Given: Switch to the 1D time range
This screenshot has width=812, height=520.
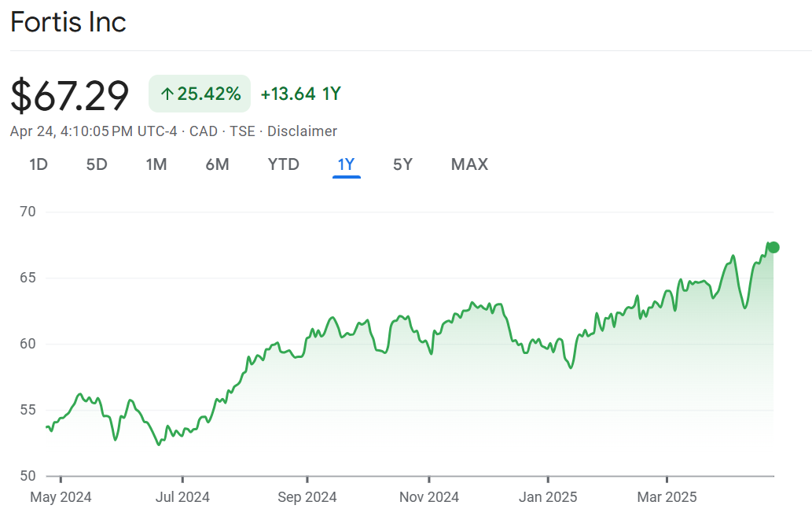Looking at the screenshot, I should tap(39, 164).
